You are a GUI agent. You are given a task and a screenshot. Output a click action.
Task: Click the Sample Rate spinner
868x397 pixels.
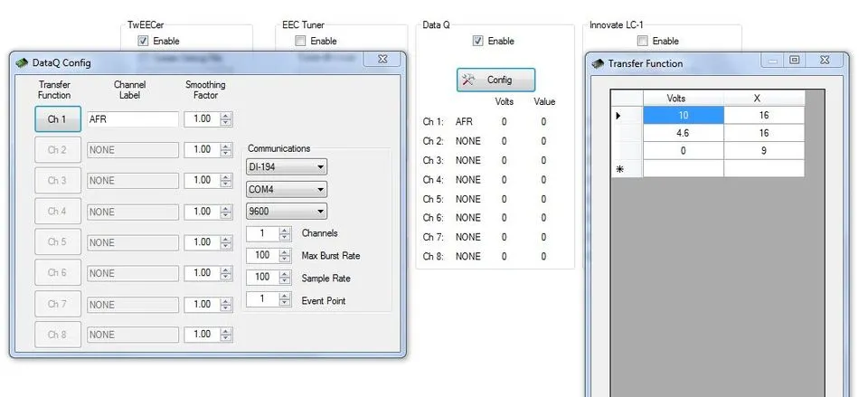[x=285, y=278]
